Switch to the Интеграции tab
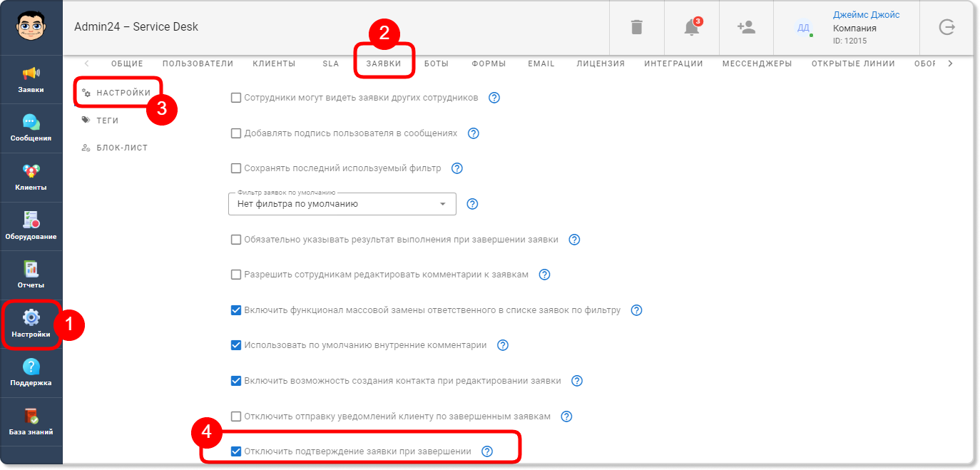The image size is (980, 470). pos(673,63)
